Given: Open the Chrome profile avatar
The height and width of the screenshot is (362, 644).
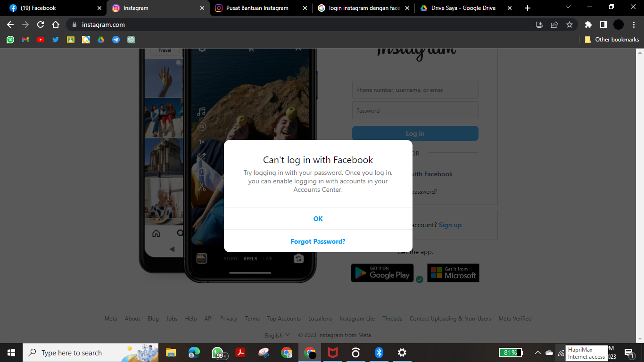Looking at the screenshot, I should [x=619, y=25].
